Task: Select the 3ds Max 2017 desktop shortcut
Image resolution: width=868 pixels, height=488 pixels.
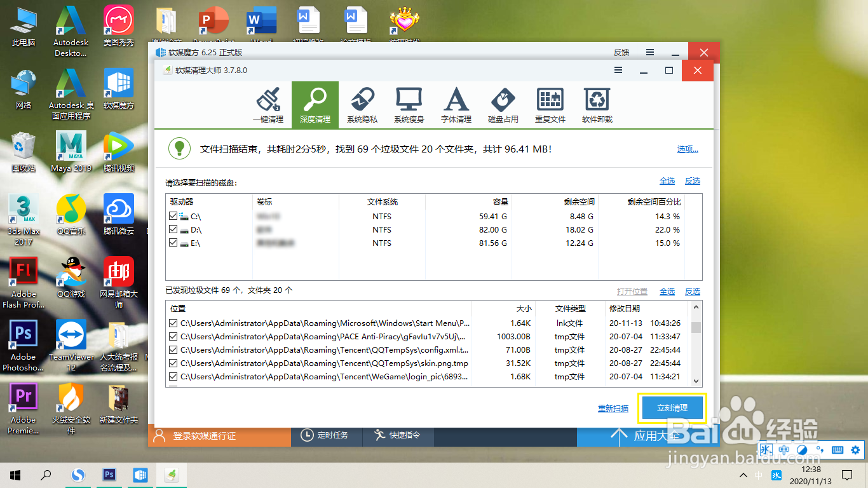Action: click(x=24, y=219)
